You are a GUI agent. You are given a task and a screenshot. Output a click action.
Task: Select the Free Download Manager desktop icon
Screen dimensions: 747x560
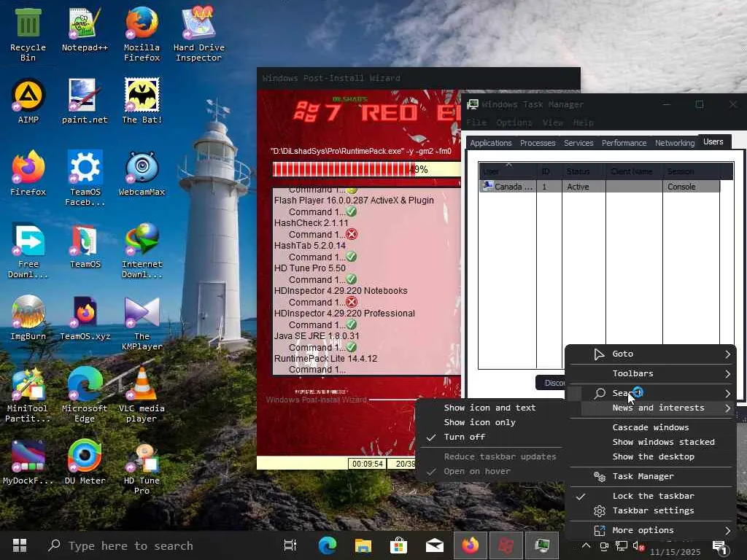pos(28,251)
